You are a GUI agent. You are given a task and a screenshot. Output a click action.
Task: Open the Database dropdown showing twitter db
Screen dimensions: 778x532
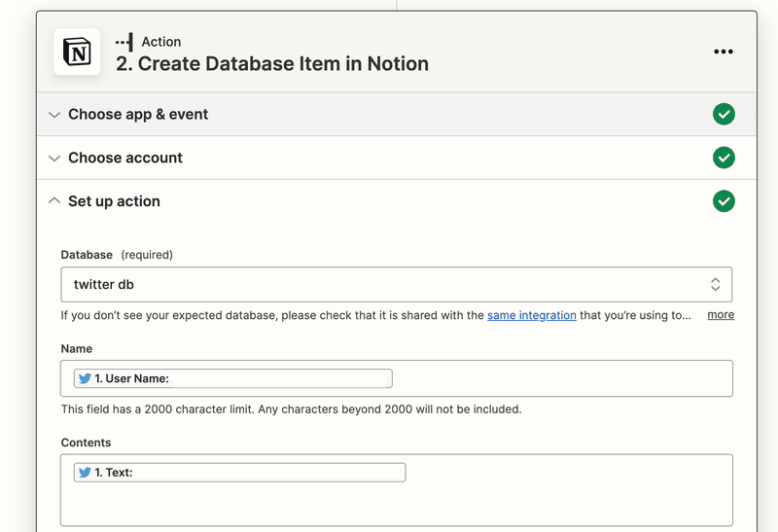tap(397, 284)
